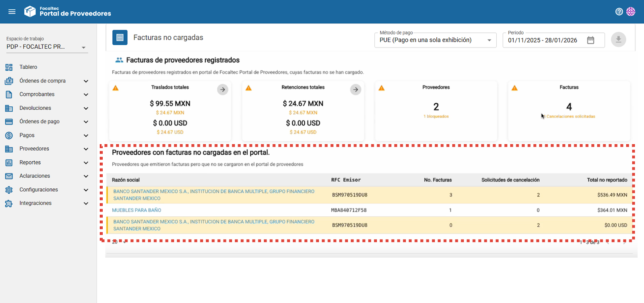Click the $ 99.55 MXN amount

[170, 104]
